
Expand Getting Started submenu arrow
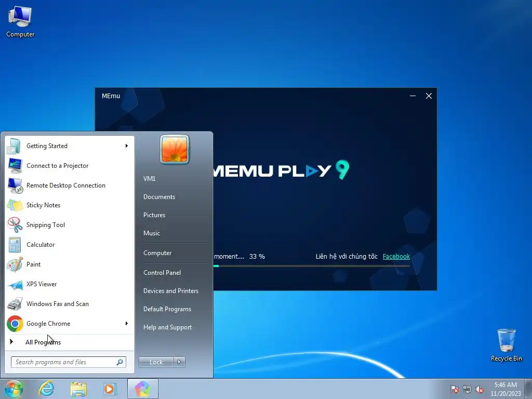click(127, 146)
